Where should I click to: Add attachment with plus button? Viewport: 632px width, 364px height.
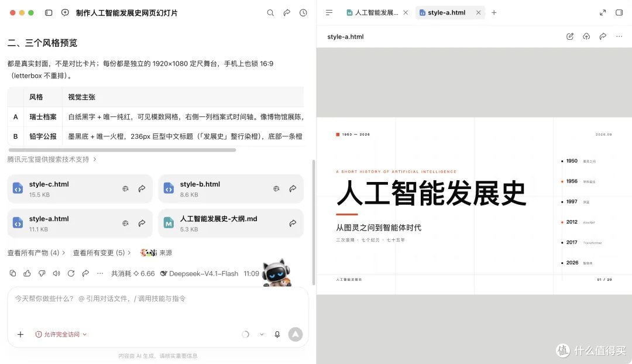[x=20, y=334]
